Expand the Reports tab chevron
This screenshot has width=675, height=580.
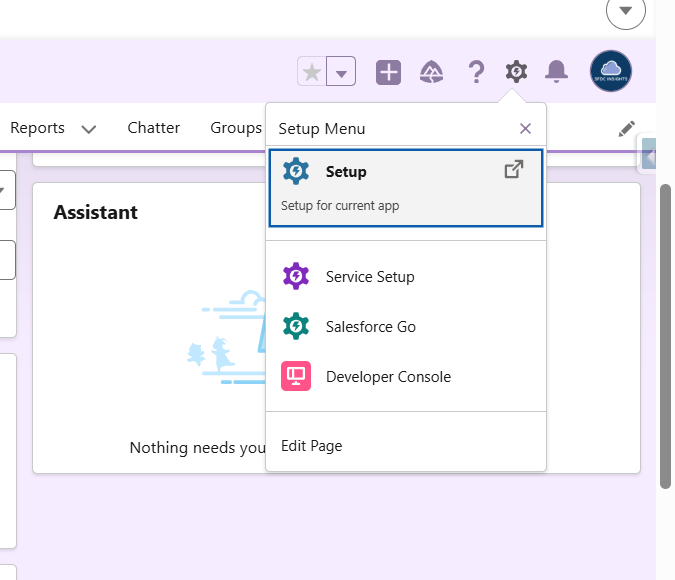coord(88,129)
